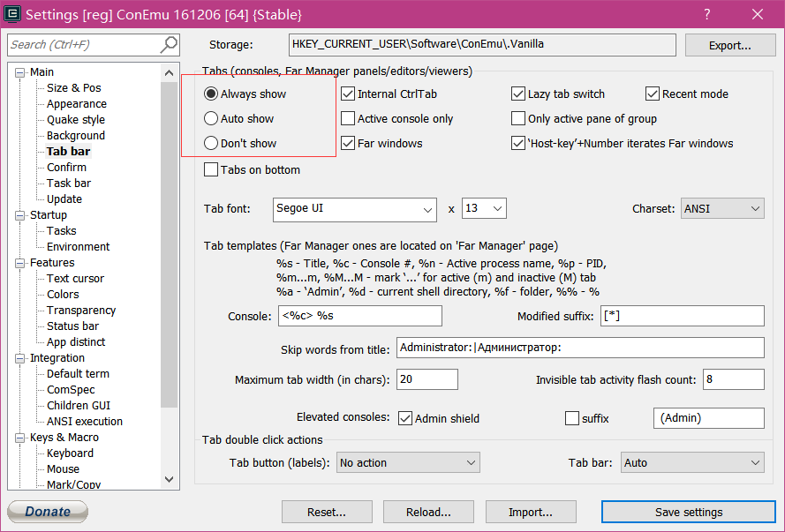Image resolution: width=785 pixels, height=532 pixels.
Task: Select the Auto show radio option
Action: [x=211, y=118]
